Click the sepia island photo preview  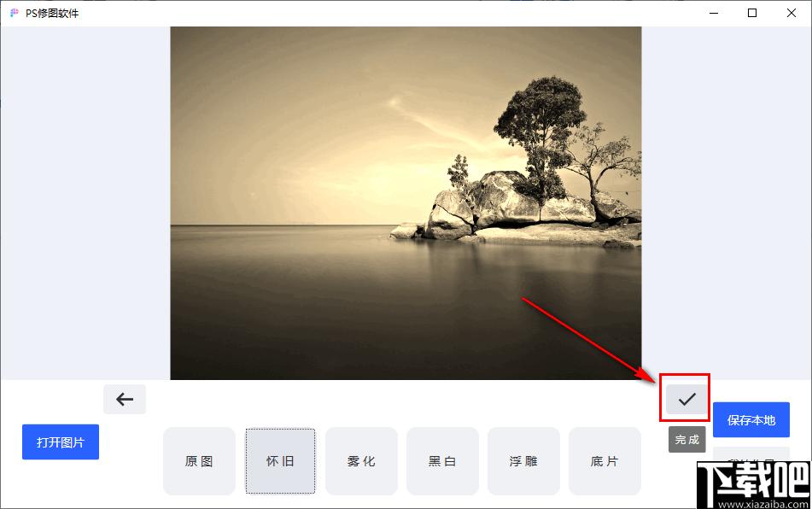[x=406, y=203]
